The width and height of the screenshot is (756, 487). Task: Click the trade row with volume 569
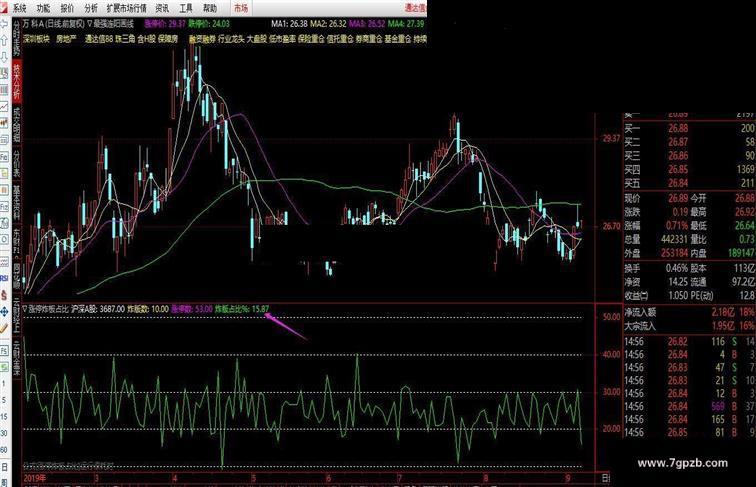coord(690,406)
